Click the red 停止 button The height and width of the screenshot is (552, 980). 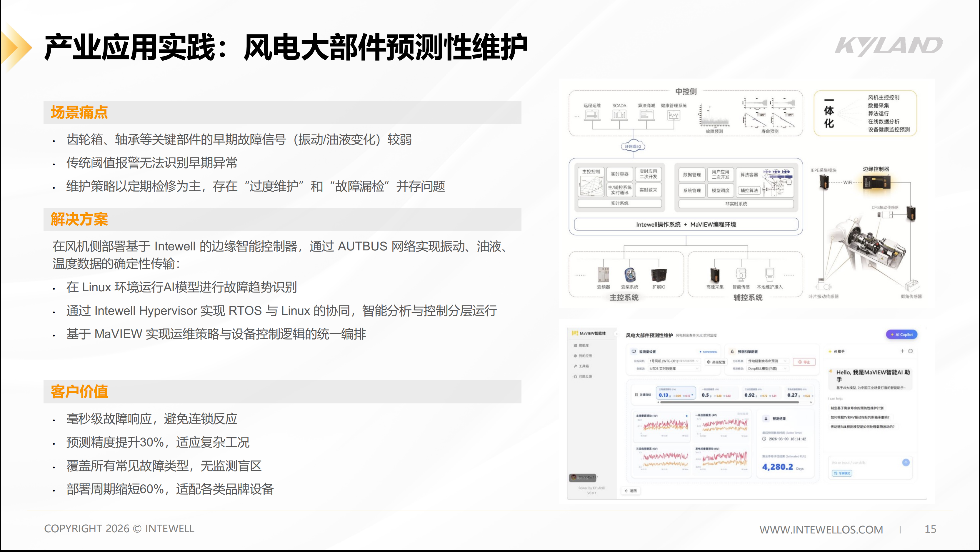(x=804, y=362)
